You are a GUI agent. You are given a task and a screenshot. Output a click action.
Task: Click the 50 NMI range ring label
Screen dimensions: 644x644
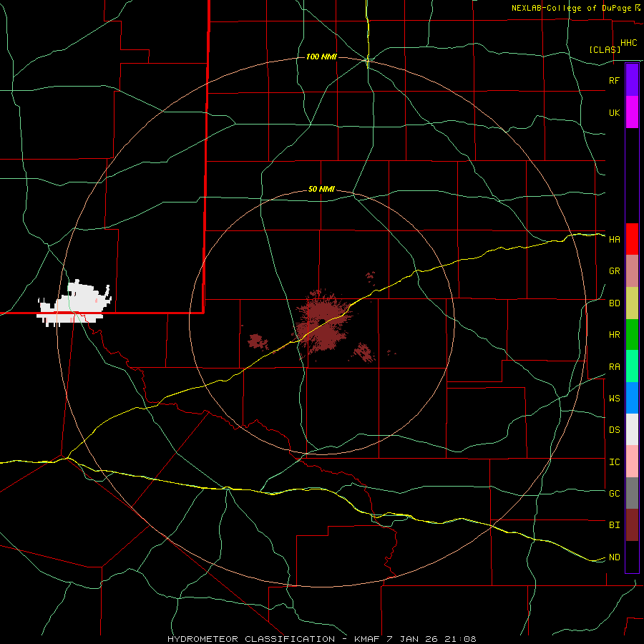pos(321,190)
